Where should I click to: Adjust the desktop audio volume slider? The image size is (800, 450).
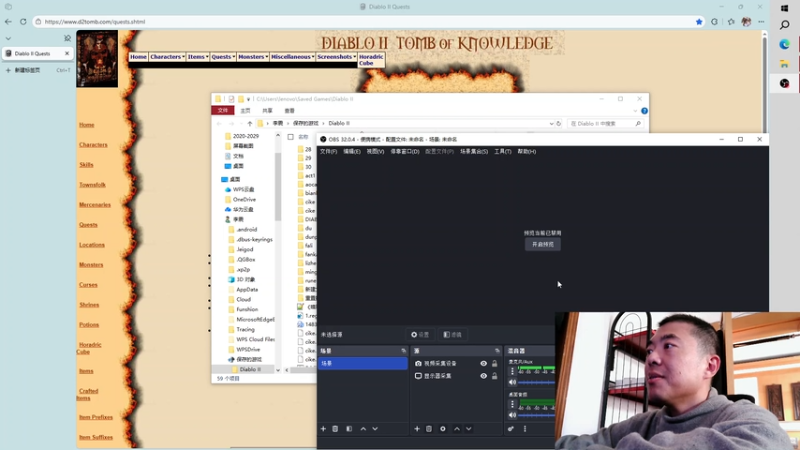click(x=536, y=415)
